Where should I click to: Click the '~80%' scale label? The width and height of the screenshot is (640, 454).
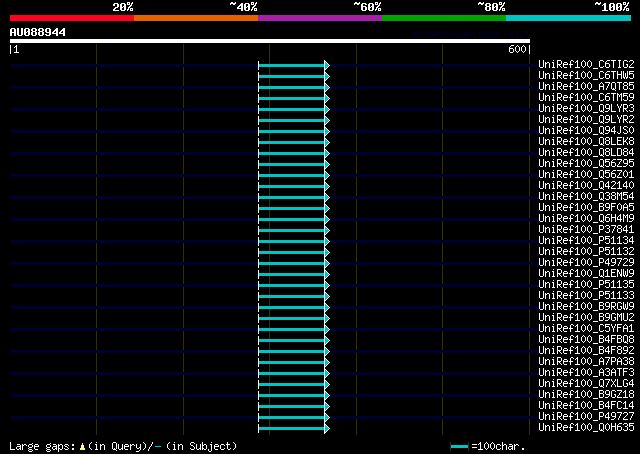pos(491,7)
